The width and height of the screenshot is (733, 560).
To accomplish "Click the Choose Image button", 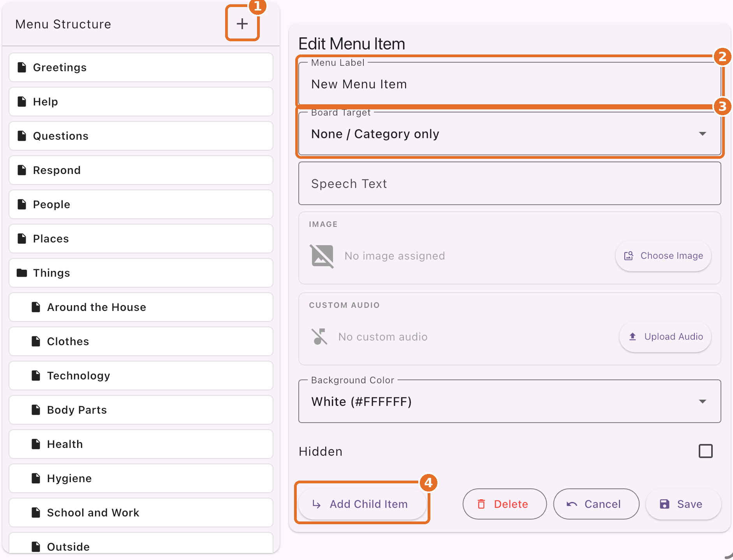I will pyautogui.click(x=663, y=256).
